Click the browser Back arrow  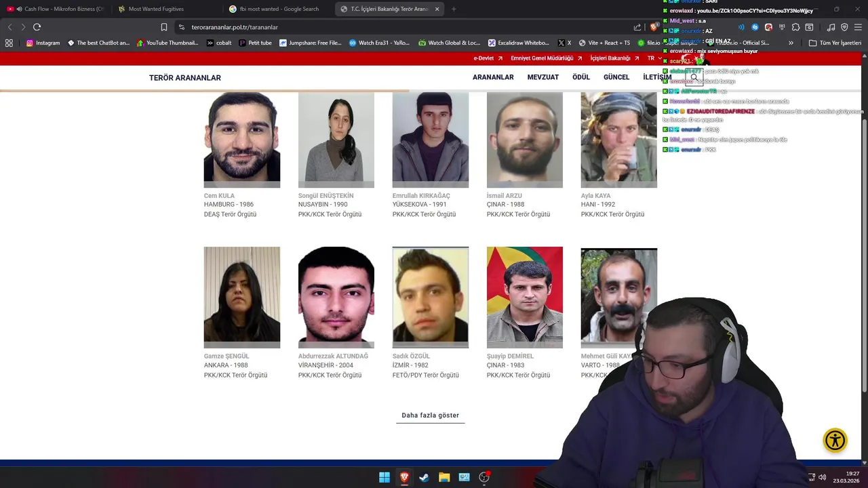pos(9,27)
